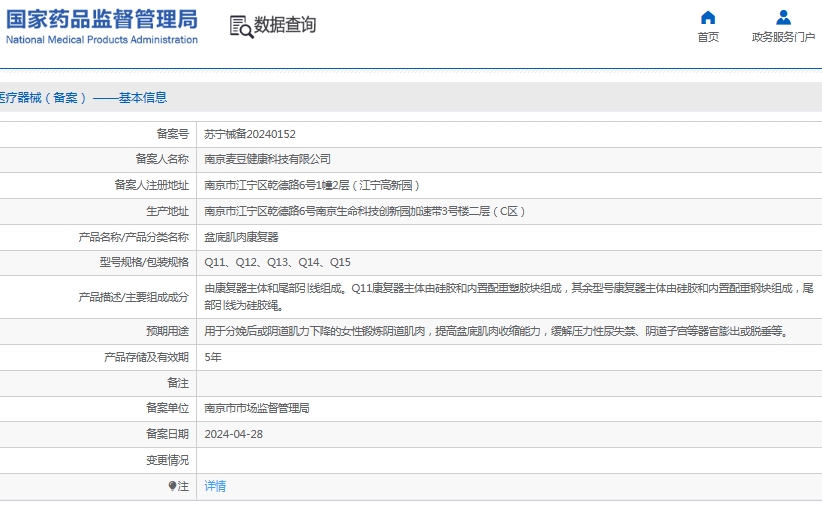822x508 pixels.
Task: Click the 备案单位 row label
Action: 167,408
